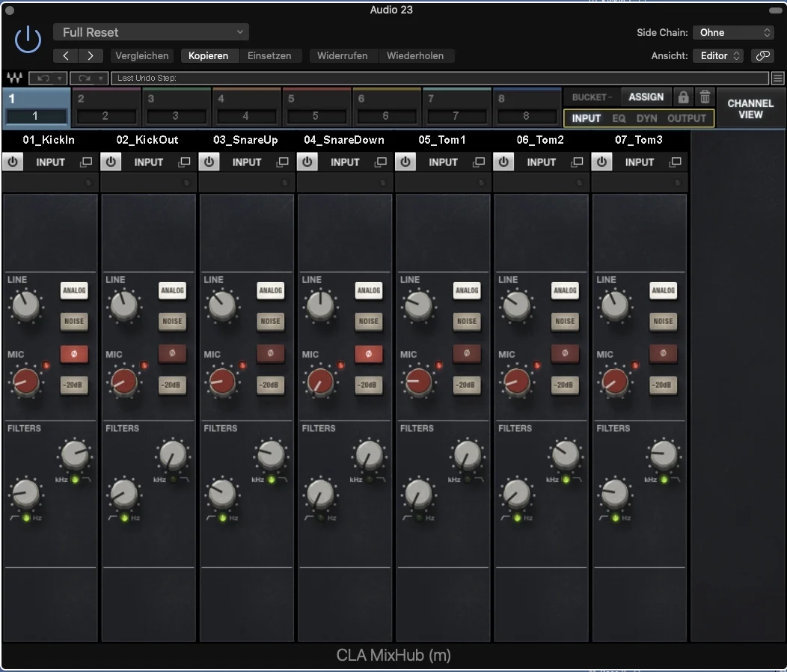Open CHANNEL VIEW

coord(750,109)
